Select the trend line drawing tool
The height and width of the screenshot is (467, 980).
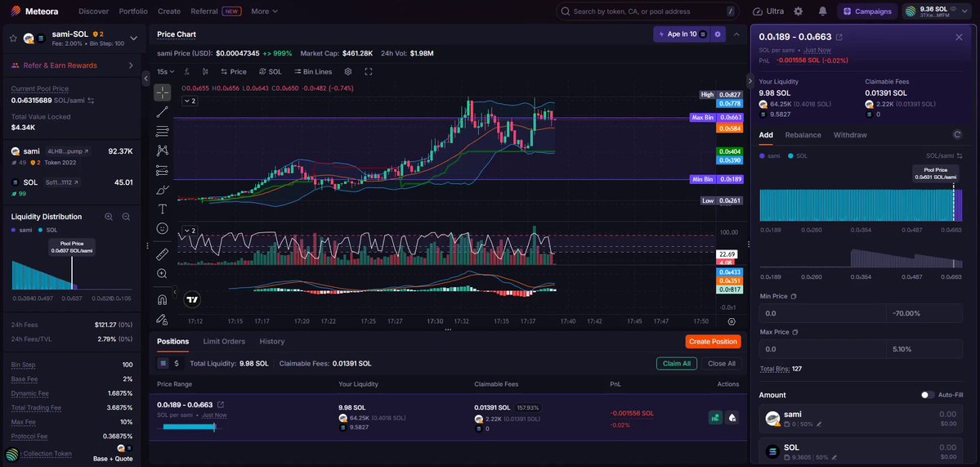click(162, 112)
